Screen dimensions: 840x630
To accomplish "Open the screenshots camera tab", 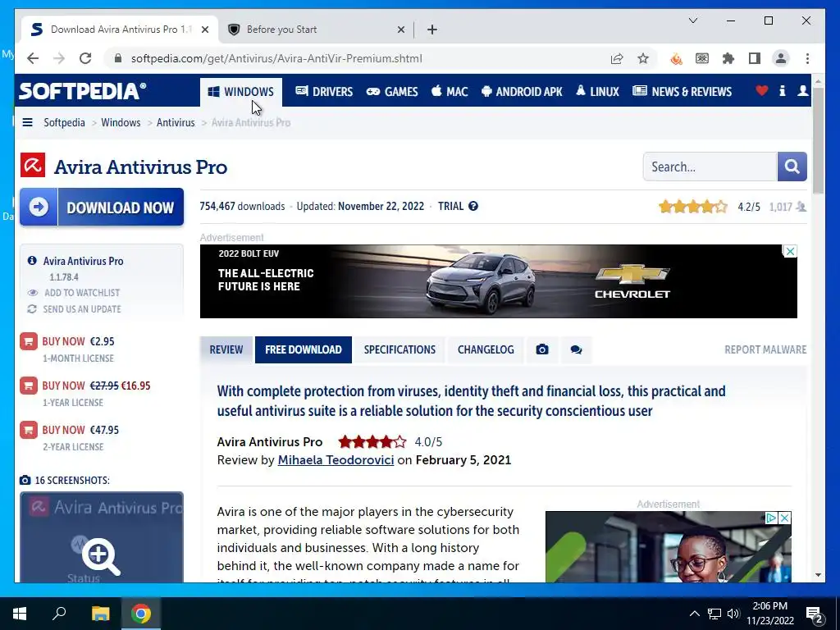I will (542, 349).
